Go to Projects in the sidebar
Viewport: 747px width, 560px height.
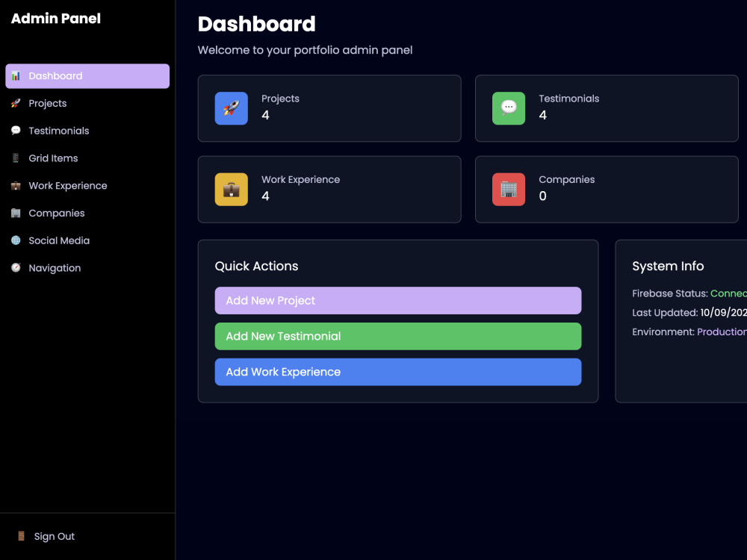(87, 103)
